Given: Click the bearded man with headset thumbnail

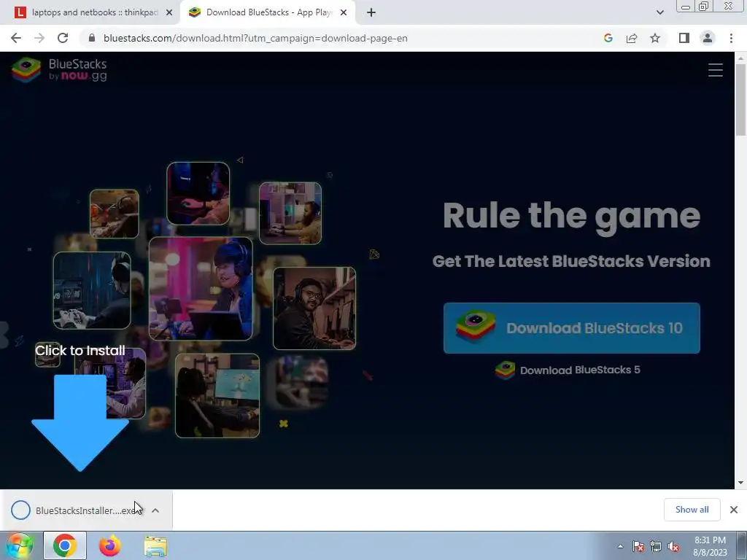Looking at the screenshot, I should [x=314, y=308].
